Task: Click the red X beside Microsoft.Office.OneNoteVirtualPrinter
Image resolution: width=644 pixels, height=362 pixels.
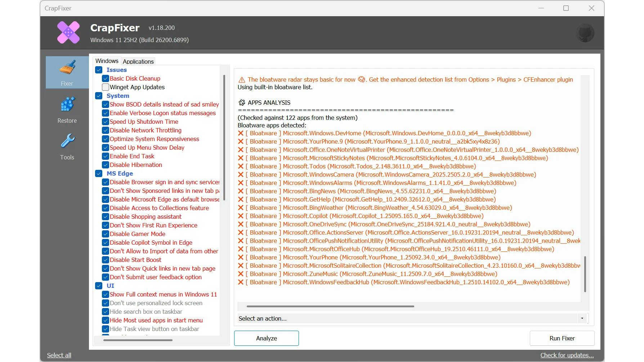Action: (x=241, y=150)
